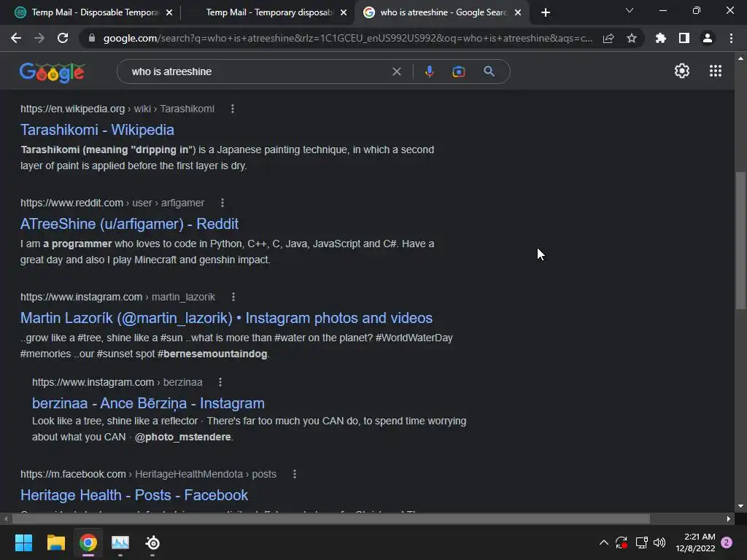Open options for HeritageHealthMendota Facebook result
The image size is (747, 560).
tap(295, 474)
